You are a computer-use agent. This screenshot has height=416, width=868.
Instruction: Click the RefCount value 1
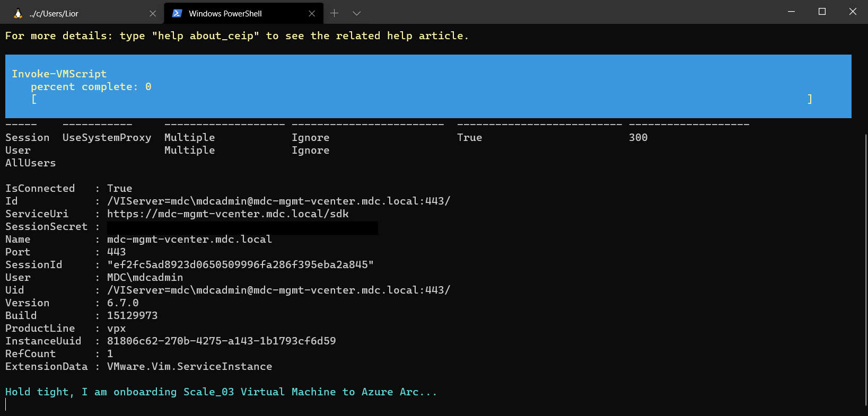(x=110, y=353)
